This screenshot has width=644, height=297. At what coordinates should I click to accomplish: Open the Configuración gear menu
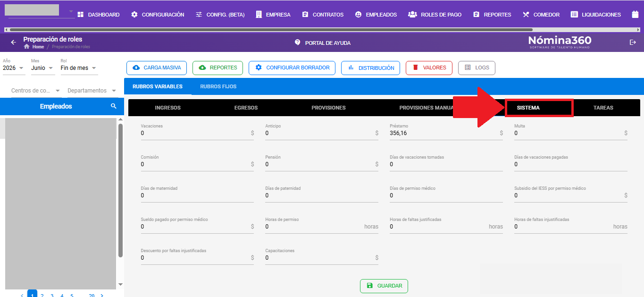(x=158, y=15)
